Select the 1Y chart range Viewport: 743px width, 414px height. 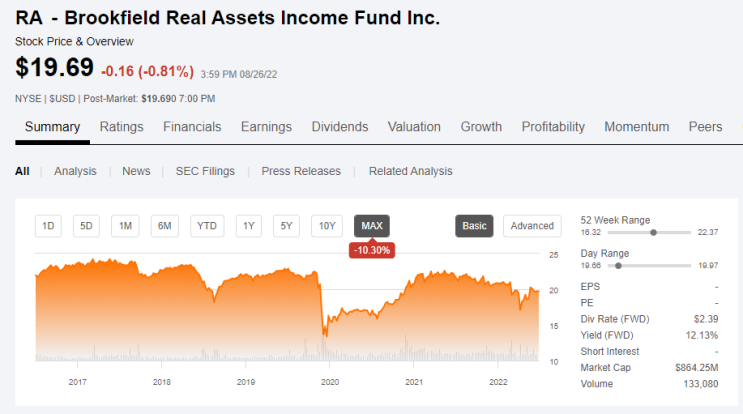click(x=249, y=226)
